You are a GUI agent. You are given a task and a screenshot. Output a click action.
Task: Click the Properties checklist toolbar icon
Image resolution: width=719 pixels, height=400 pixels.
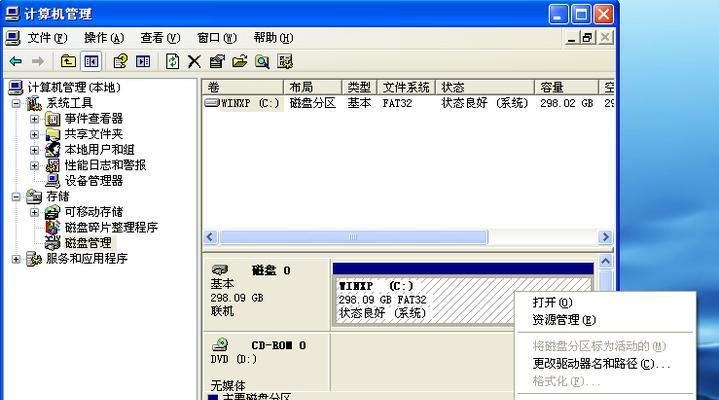[x=217, y=61]
